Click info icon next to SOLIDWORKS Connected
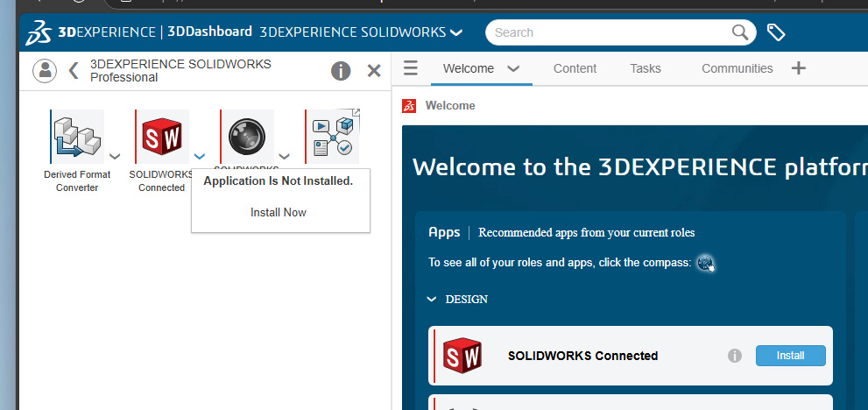868x410 pixels. coord(735,356)
